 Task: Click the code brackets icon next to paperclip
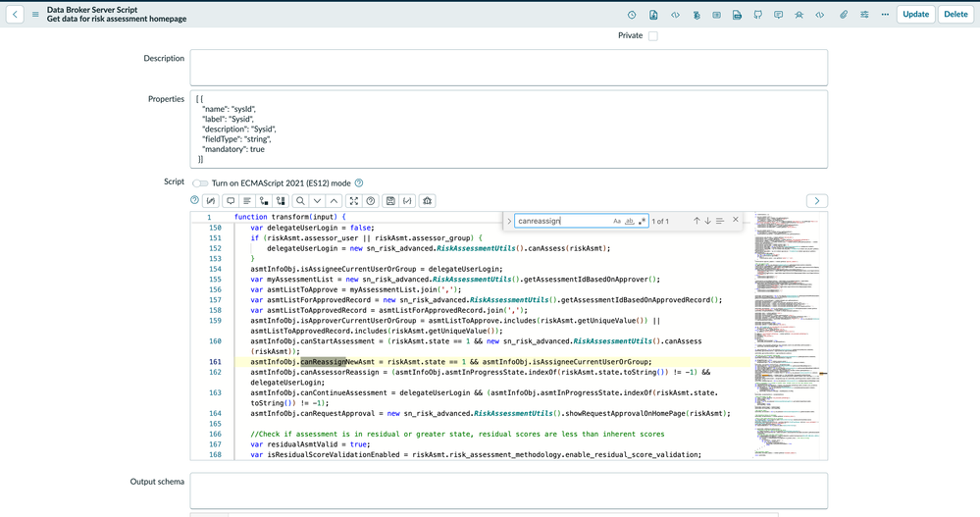tap(819, 15)
